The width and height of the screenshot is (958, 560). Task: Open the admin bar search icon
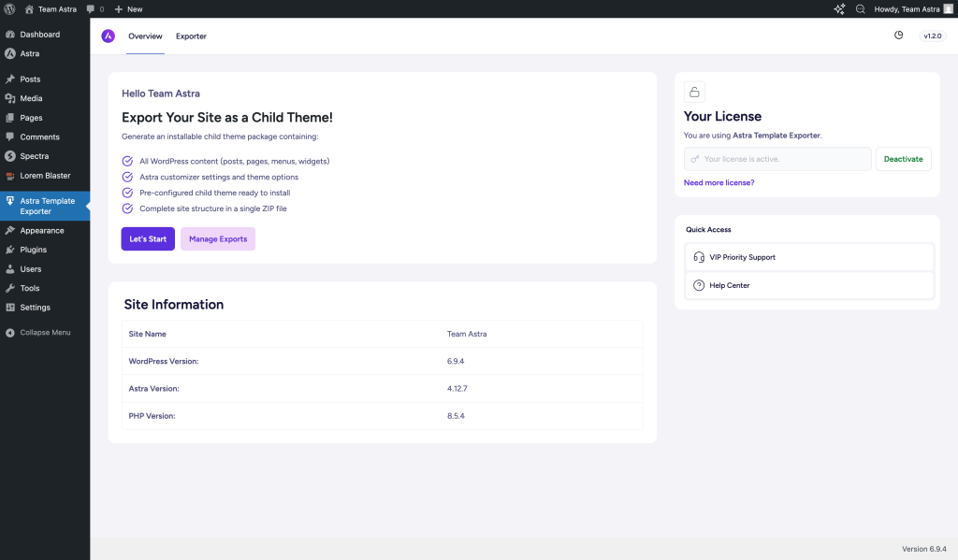point(861,8)
